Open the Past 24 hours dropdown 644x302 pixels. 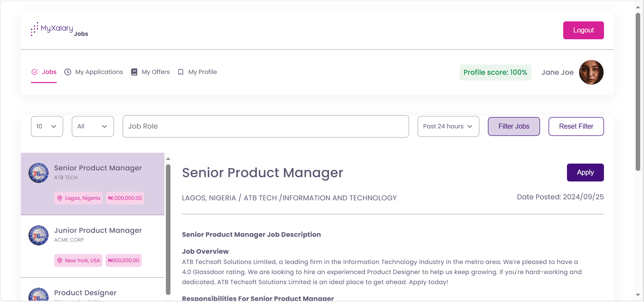[x=448, y=126]
